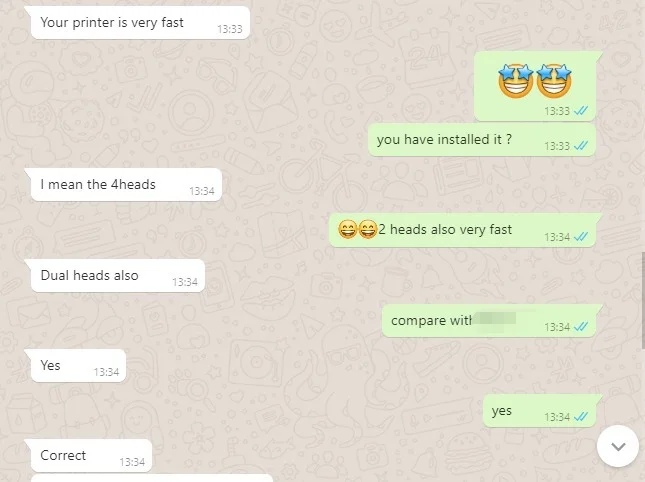Click the grinning emojis before '2 heads'
The height and width of the screenshot is (482, 645).
[x=357, y=229]
